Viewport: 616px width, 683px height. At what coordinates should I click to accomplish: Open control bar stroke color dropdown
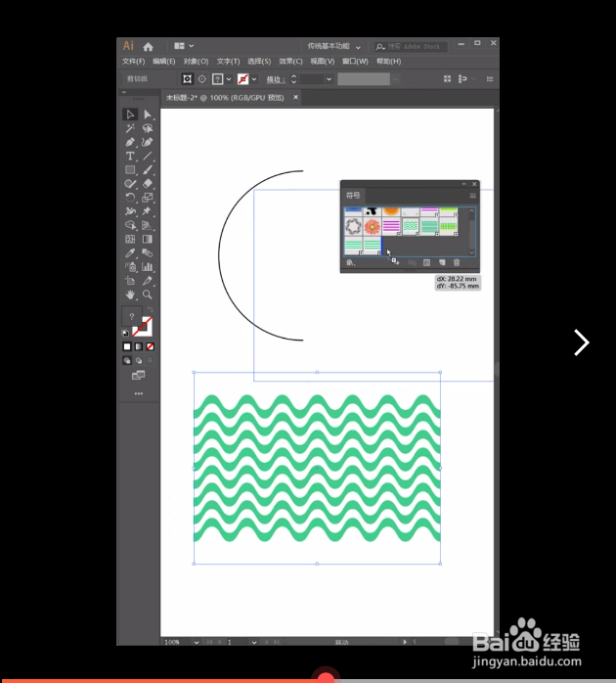pos(254,79)
